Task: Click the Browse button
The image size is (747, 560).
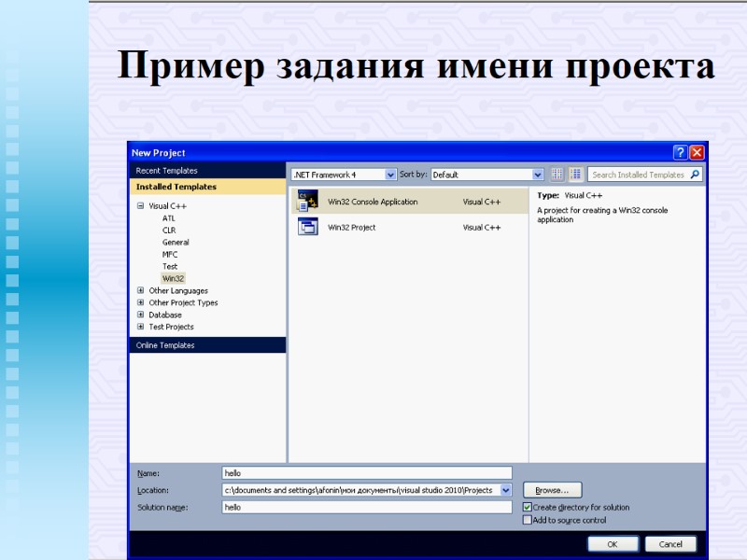Action: [x=553, y=490]
